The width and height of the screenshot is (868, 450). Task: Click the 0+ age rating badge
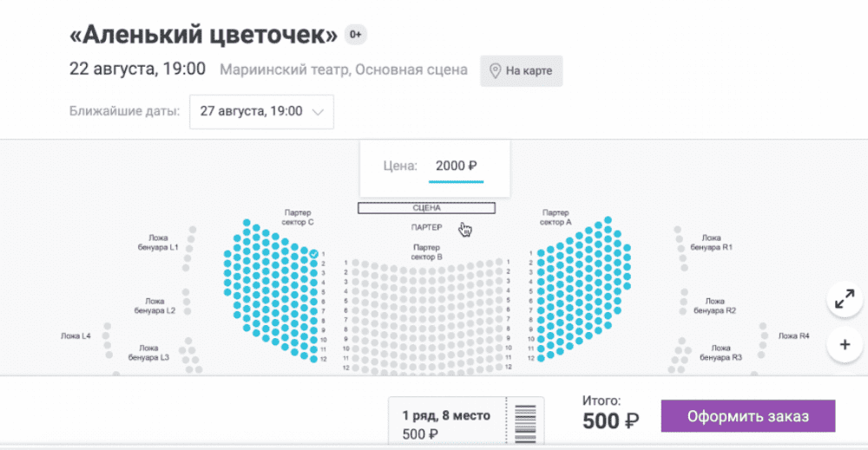pos(355,35)
